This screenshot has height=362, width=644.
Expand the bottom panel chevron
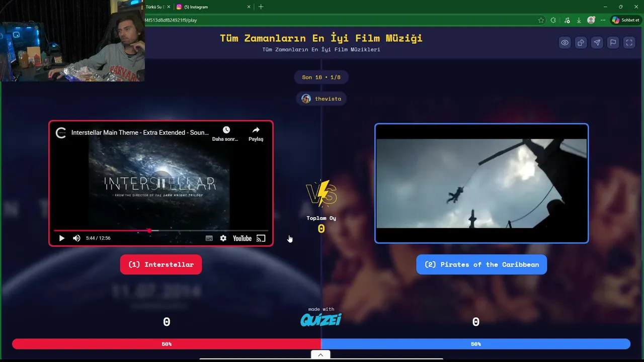tap(320, 355)
